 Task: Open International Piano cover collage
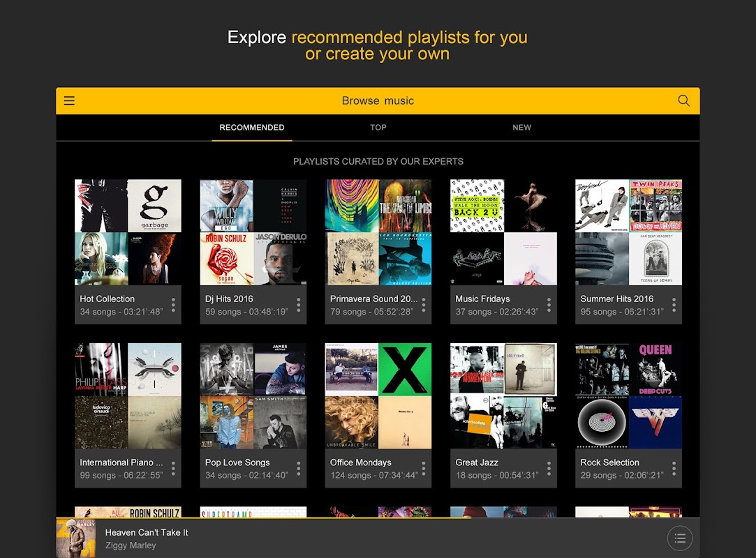point(128,395)
